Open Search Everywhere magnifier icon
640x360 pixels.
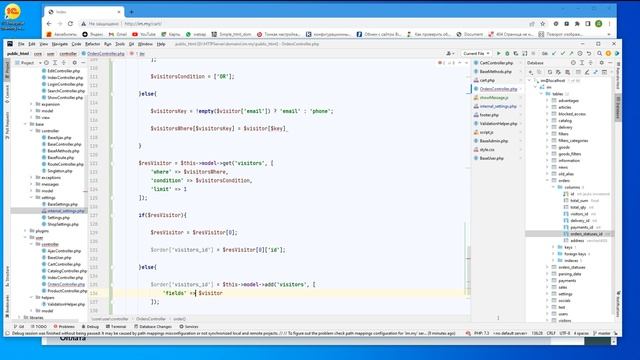point(600,53)
